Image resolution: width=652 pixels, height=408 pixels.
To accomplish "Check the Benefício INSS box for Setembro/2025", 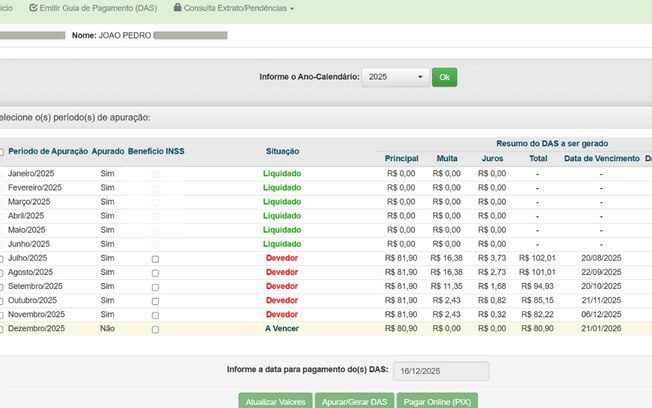I will (x=155, y=287).
